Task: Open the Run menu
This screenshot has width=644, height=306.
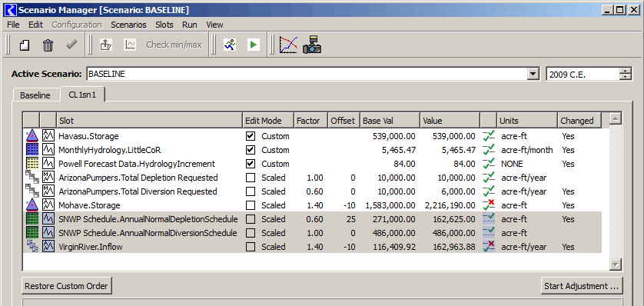Action: click(190, 25)
